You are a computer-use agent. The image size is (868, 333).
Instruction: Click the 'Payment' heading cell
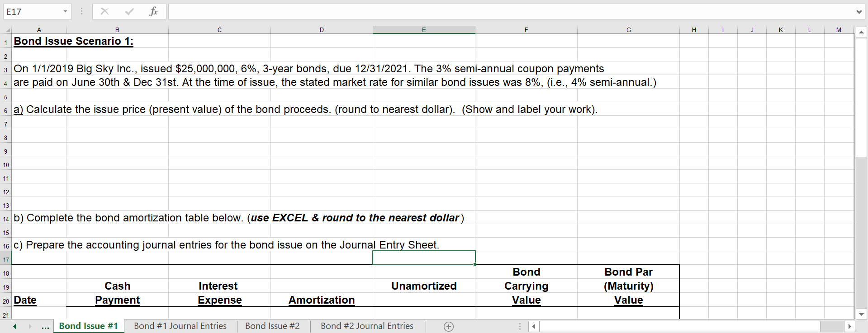point(117,300)
